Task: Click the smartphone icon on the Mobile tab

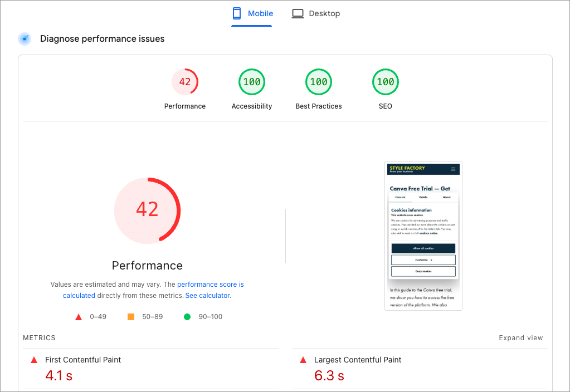Action: (236, 13)
